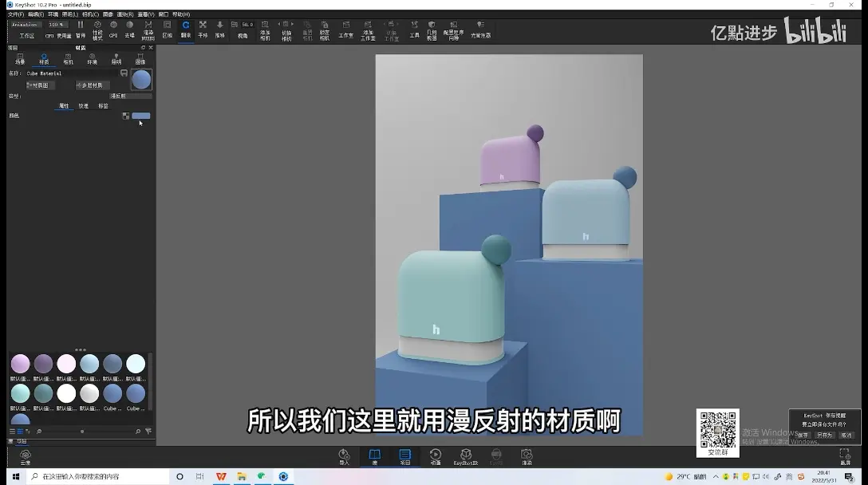The height and width of the screenshot is (485, 868).
Task: Open KeyShotXR from the bottom toolbar
Action: click(466, 457)
